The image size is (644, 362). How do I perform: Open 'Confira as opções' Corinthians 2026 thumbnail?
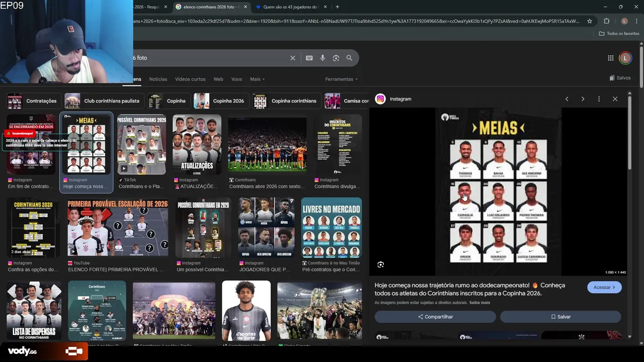point(33,228)
